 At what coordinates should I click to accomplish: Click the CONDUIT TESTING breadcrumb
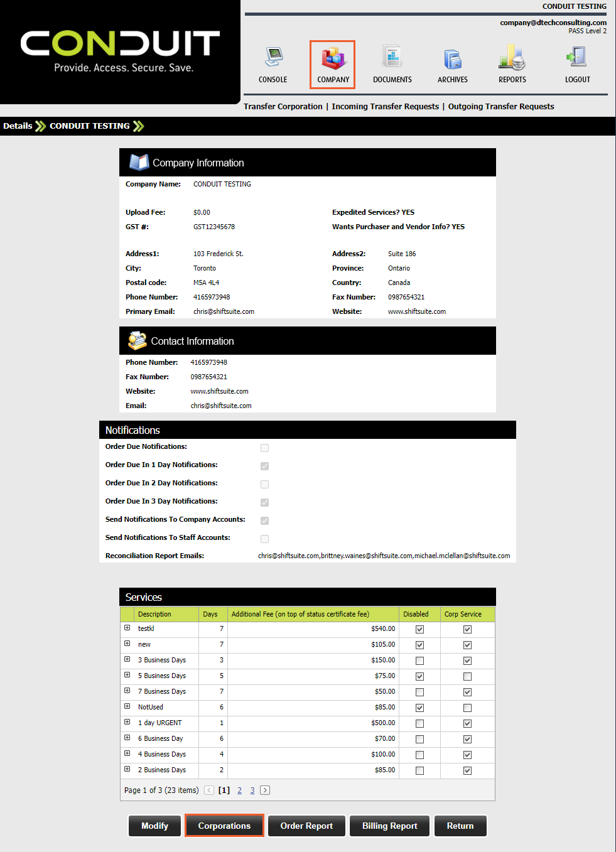(x=90, y=126)
